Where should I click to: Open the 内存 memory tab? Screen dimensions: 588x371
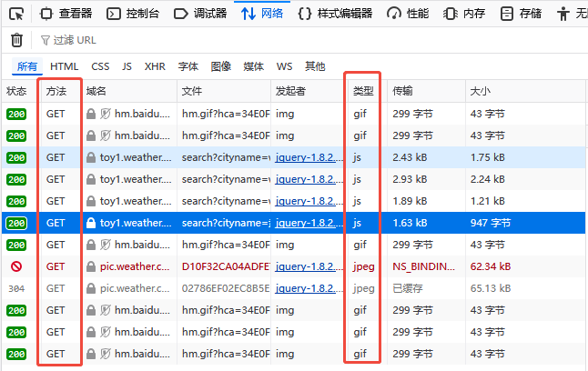pyautogui.click(x=464, y=14)
